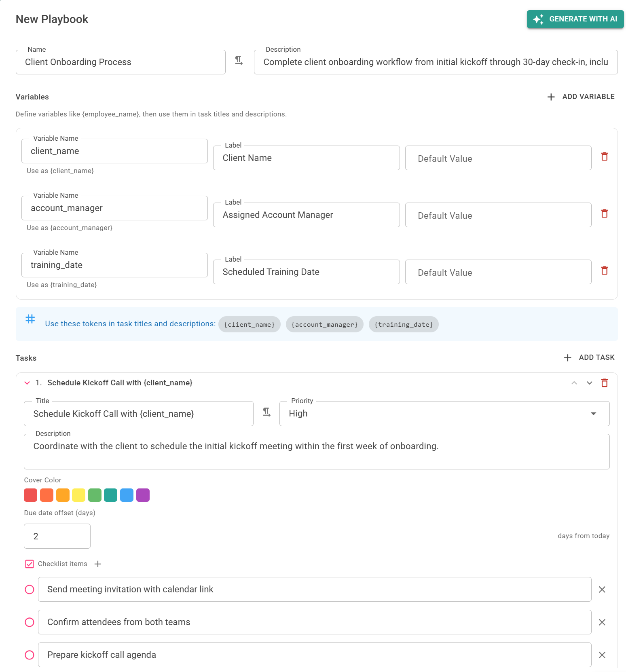Click the task Description text area
Viewport: 626px width, 672px height.
click(317, 452)
